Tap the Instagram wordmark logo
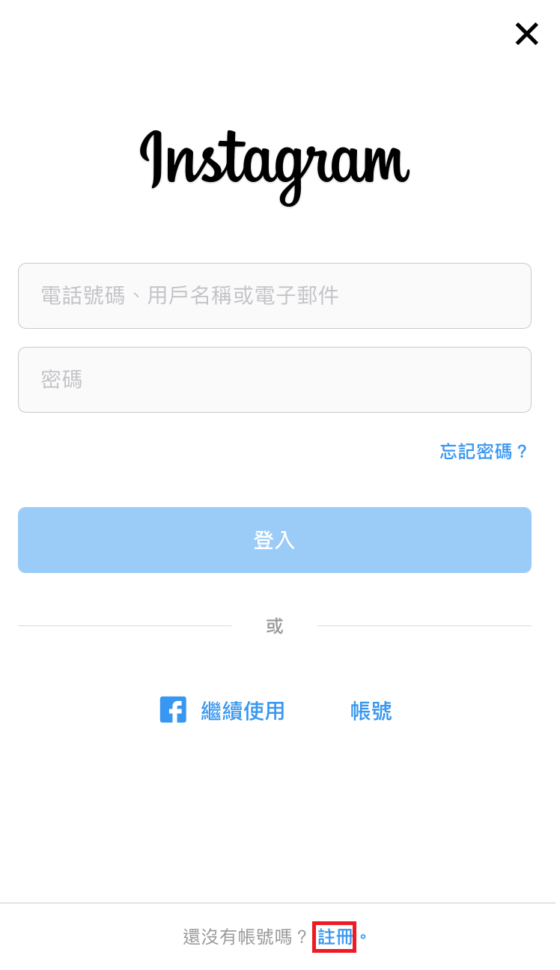Viewport: 560px width, 970px height. 274,165
